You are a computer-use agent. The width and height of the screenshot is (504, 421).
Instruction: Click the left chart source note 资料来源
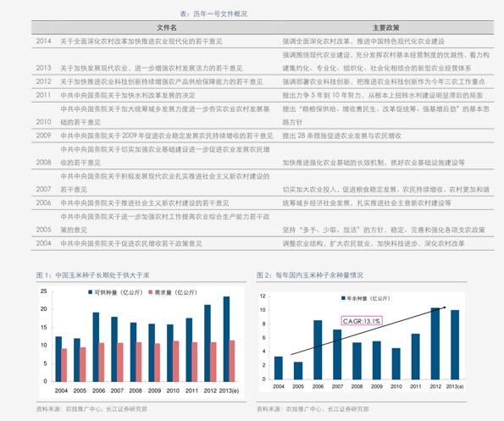click(x=91, y=409)
